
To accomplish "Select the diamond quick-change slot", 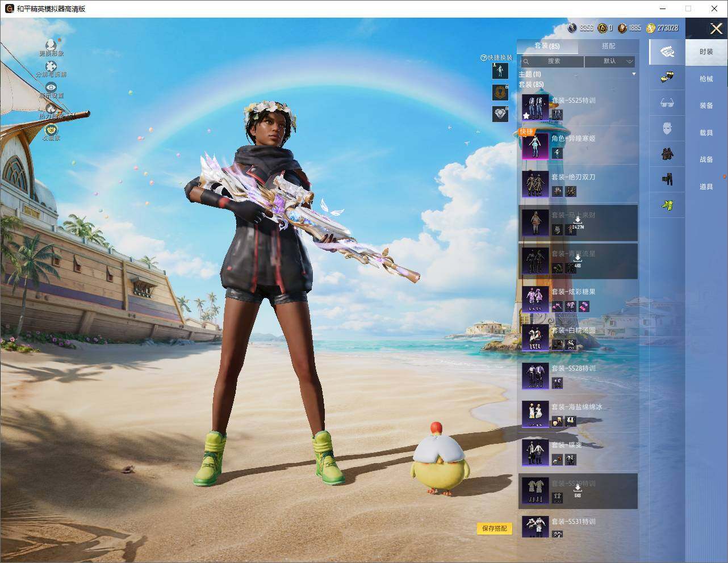I will pos(500,114).
